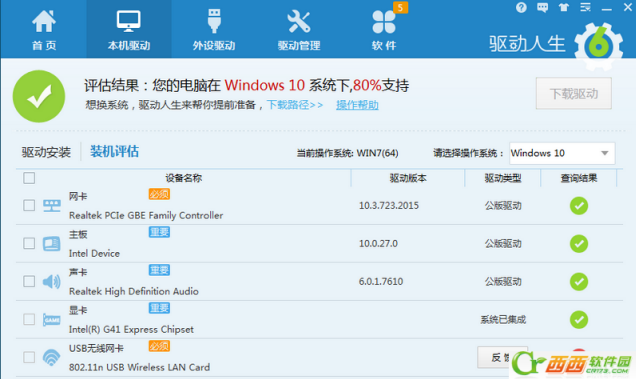The width and height of the screenshot is (636, 379).
Task: Click the large green checkmark evaluation icon
Action: pos(39,96)
